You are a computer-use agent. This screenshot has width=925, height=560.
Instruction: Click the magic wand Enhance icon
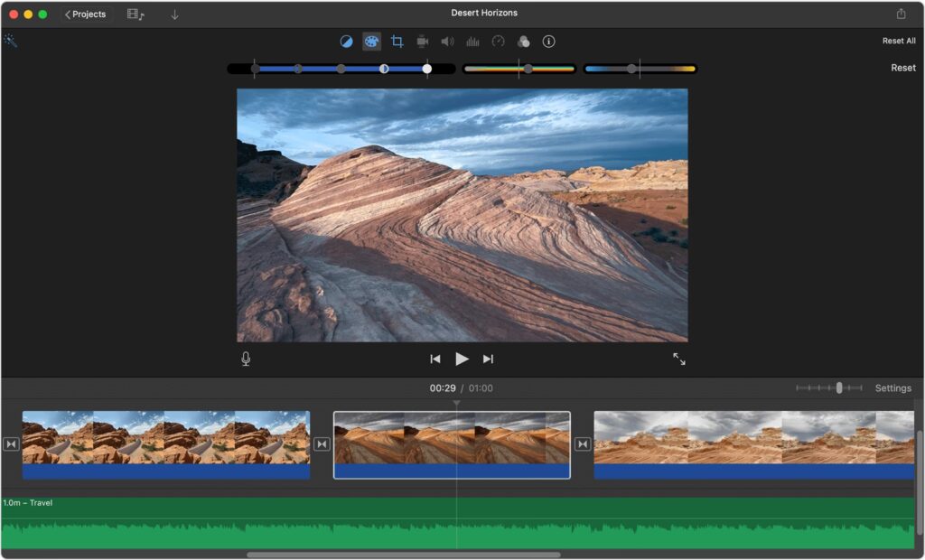point(11,41)
